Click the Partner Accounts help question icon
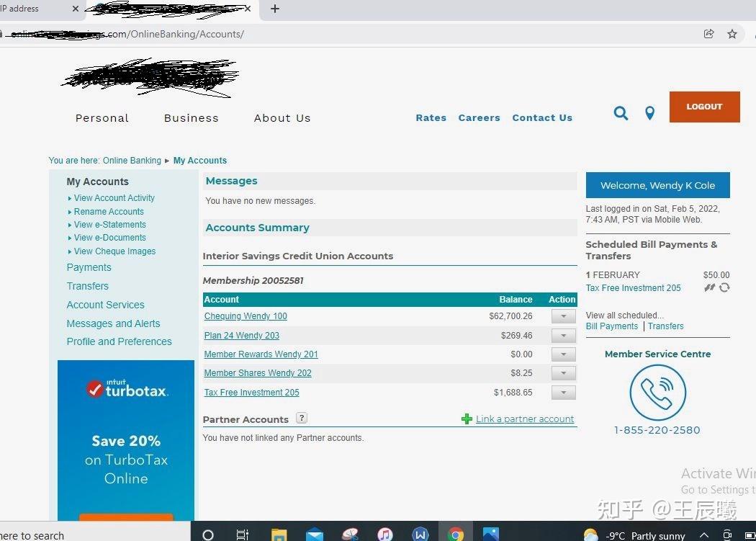 tap(302, 418)
